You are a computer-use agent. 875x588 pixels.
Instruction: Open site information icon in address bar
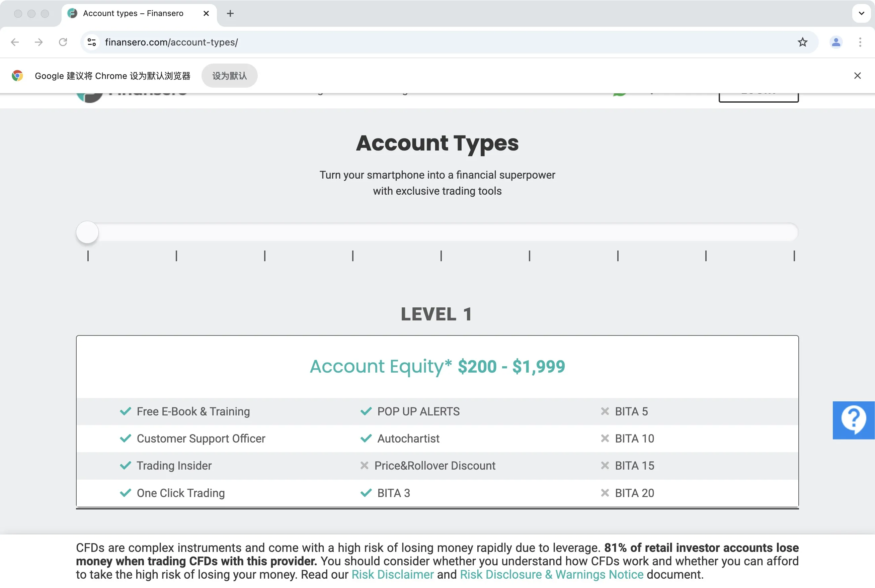(x=92, y=42)
